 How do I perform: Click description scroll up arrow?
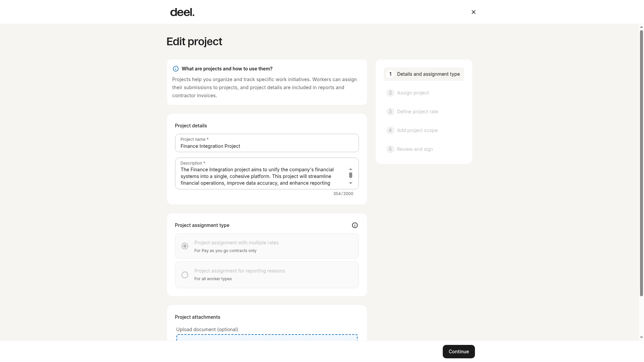click(351, 169)
